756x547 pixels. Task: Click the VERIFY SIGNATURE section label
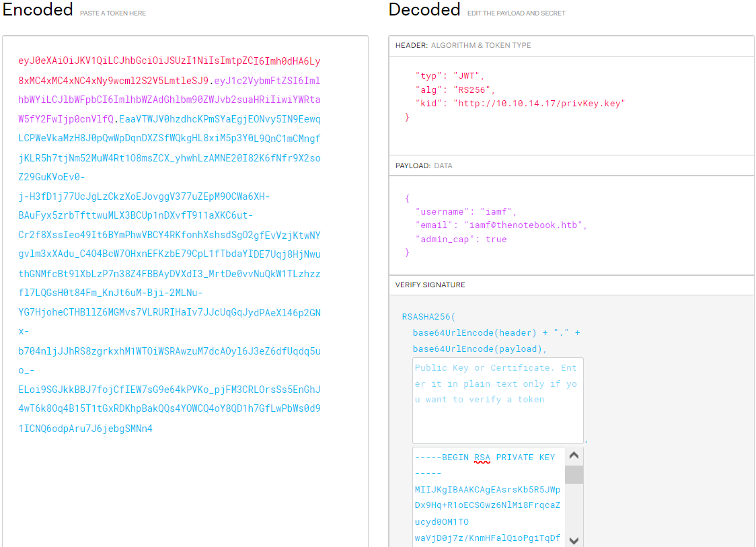(x=430, y=285)
